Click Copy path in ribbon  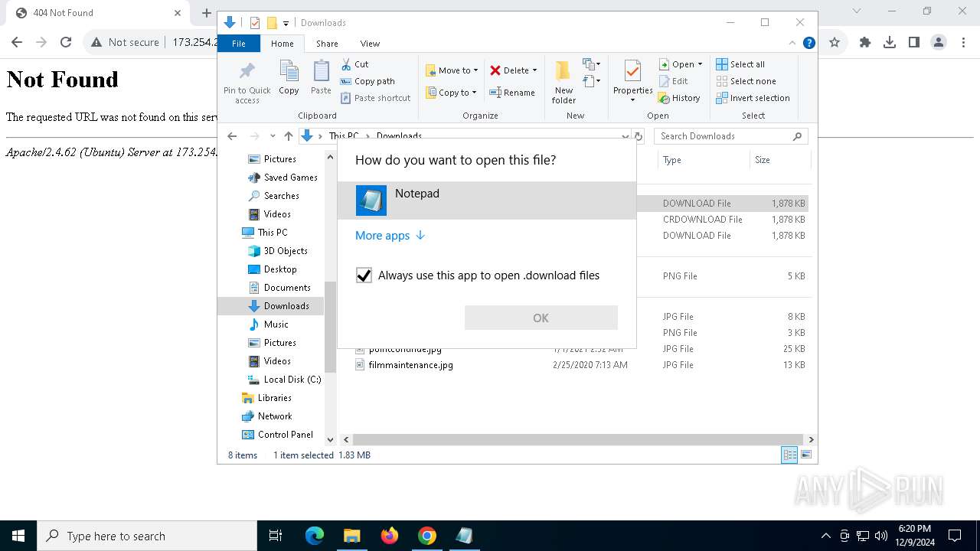pyautogui.click(x=367, y=81)
